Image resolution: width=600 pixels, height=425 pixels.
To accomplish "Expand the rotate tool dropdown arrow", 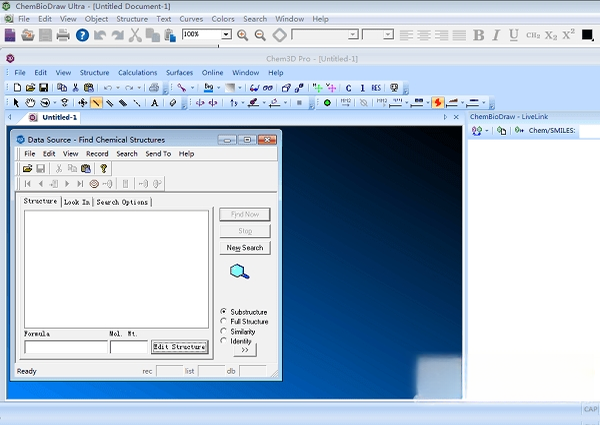I will (55, 103).
